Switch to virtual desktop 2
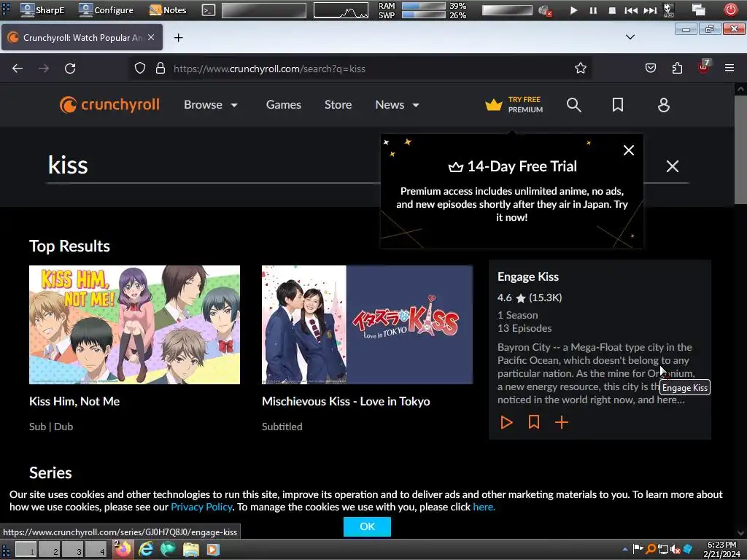The width and height of the screenshot is (747, 560). tap(50, 550)
